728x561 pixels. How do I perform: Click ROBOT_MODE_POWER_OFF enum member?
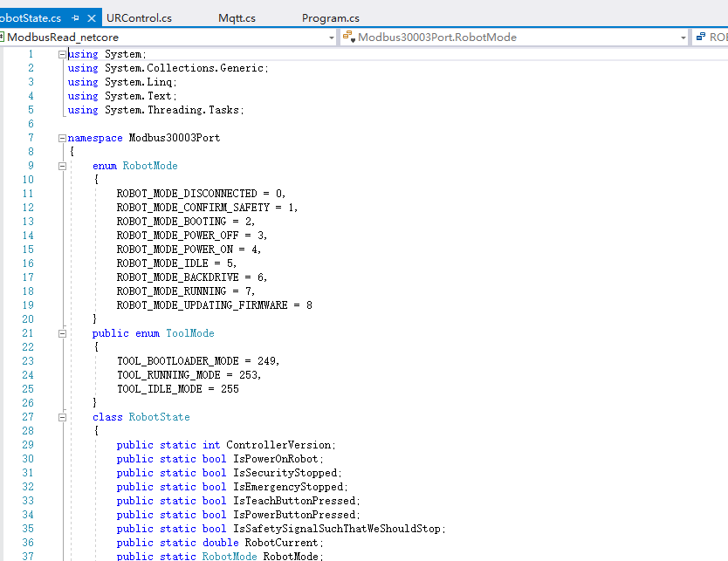point(177,236)
